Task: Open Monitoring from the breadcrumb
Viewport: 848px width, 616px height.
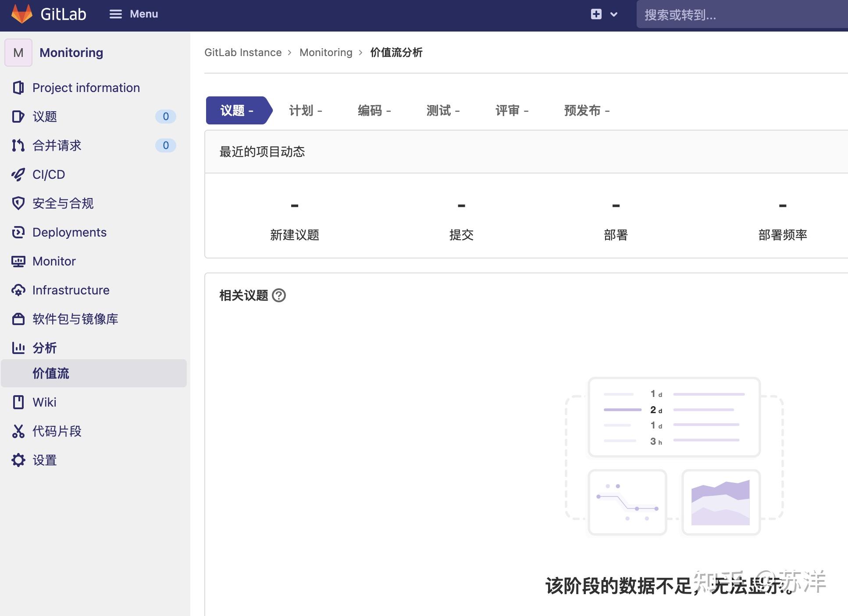Action: coord(326,52)
